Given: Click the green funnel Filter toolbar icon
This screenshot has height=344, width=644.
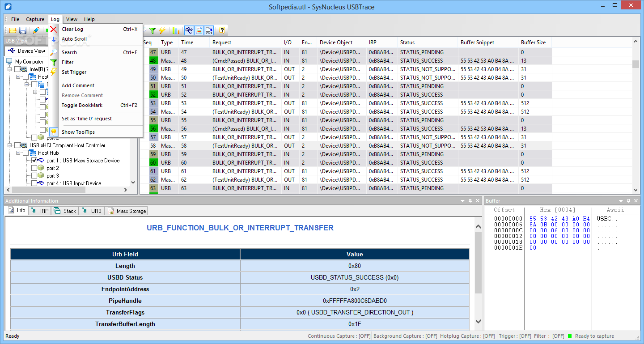Looking at the screenshot, I should [153, 30].
